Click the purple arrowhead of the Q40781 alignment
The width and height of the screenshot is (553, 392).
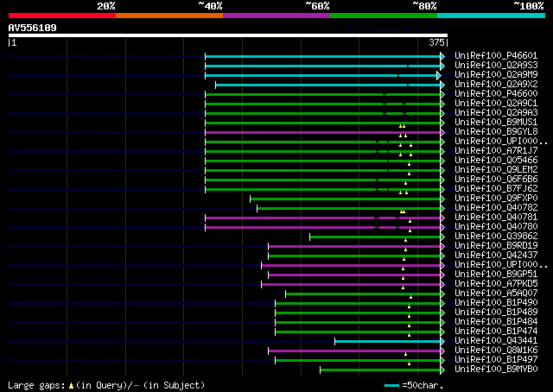click(x=442, y=218)
